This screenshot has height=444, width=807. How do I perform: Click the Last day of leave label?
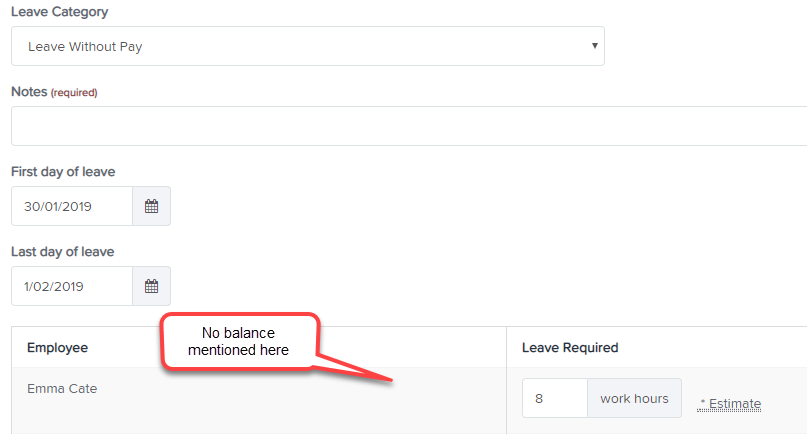point(63,252)
